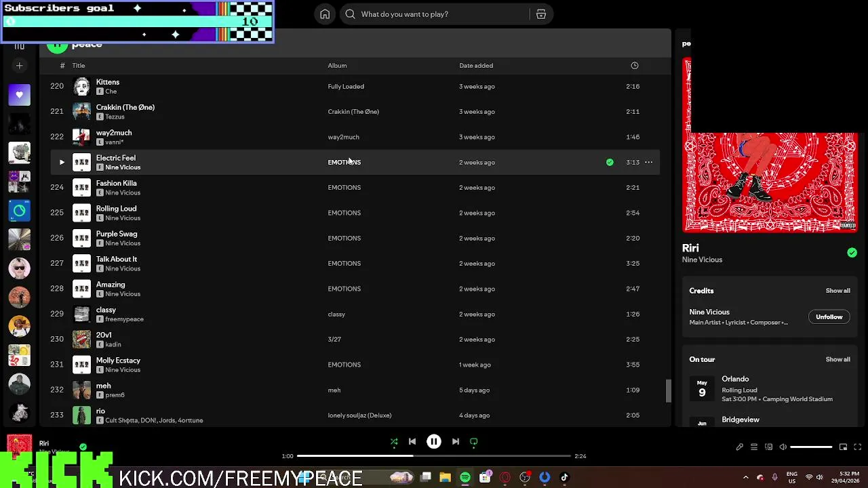Image resolution: width=868 pixels, height=488 pixels.
Task: Open Nine Vicious artist link under Riri
Action: click(702, 260)
